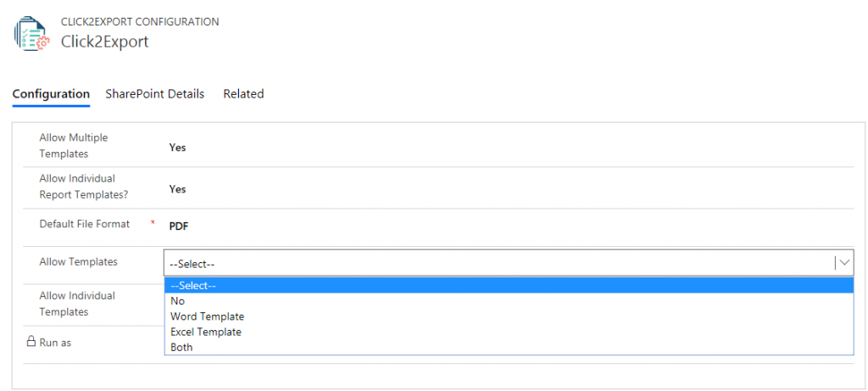Open the SharePoint Details tab
The height and width of the screenshot is (391, 868).
pyautogui.click(x=155, y=94)
